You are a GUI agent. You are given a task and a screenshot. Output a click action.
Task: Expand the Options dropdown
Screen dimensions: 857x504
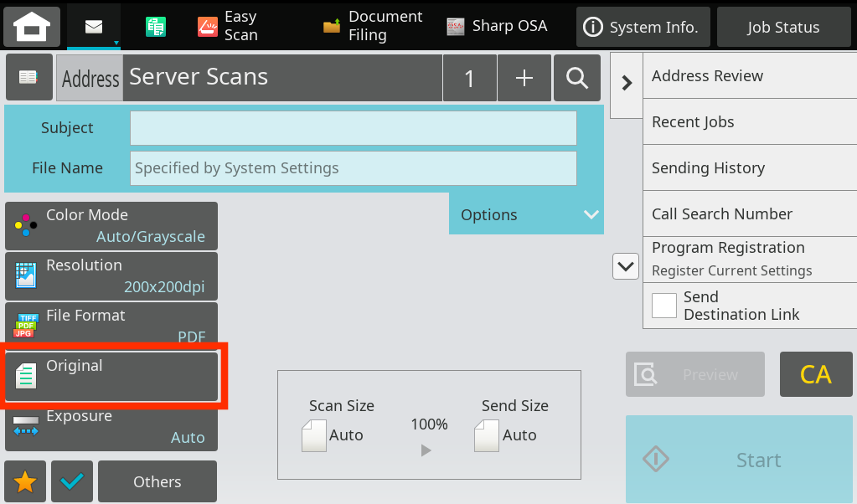tap(526, 214)
